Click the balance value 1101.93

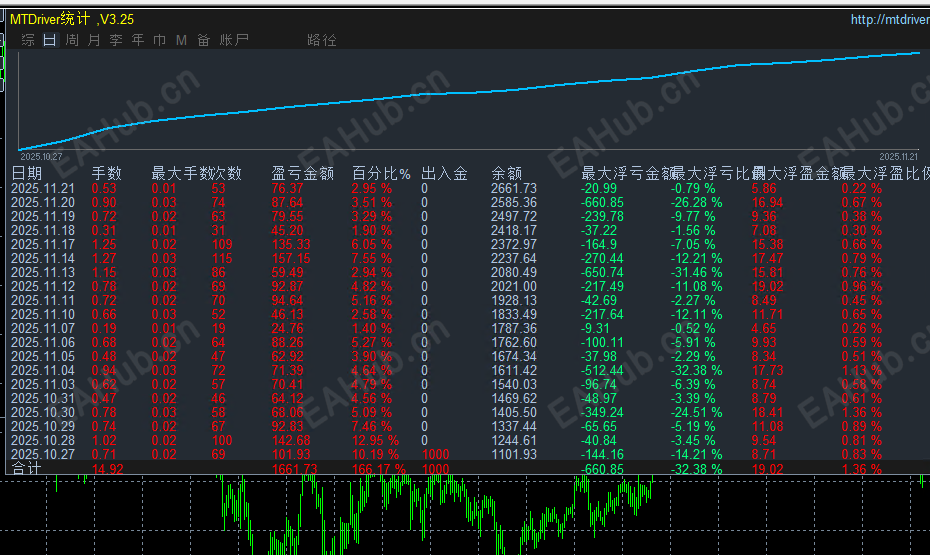coord(514,454)
